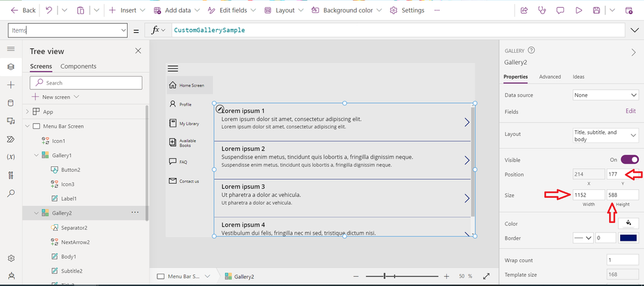Open the Search magnifier in left rail
The width and height of the screenshot is (644, 286).
click(x=11, y=193)
